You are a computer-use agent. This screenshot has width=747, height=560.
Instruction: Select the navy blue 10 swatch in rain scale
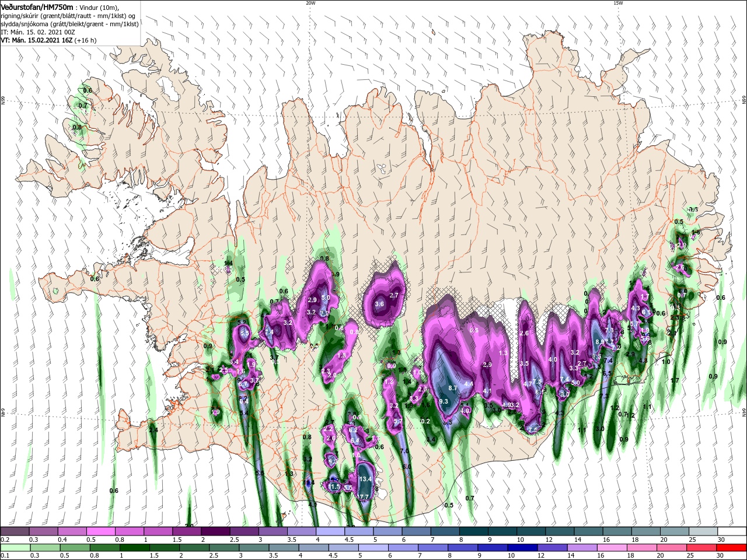tap(522, 548)
